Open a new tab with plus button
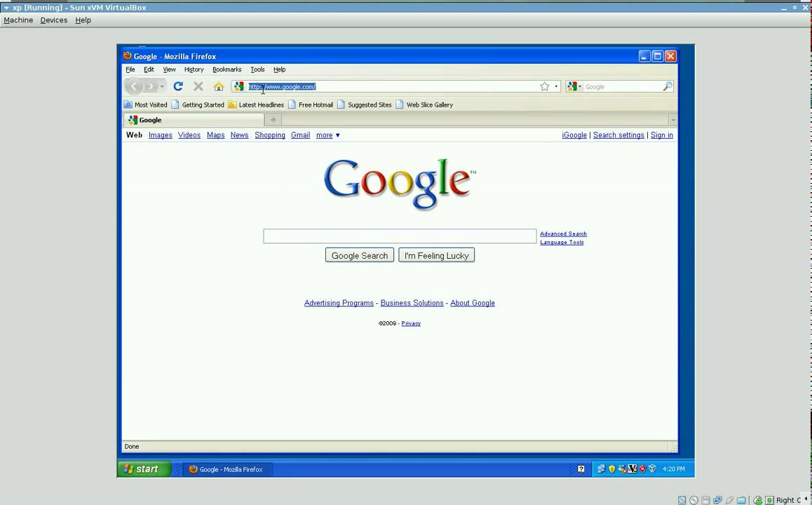The image size is (812, 505). [273, 120]
